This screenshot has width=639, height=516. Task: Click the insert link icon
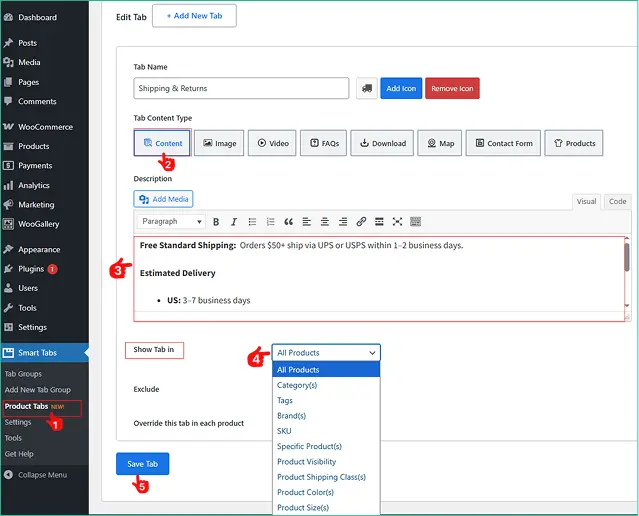point(361,222)
